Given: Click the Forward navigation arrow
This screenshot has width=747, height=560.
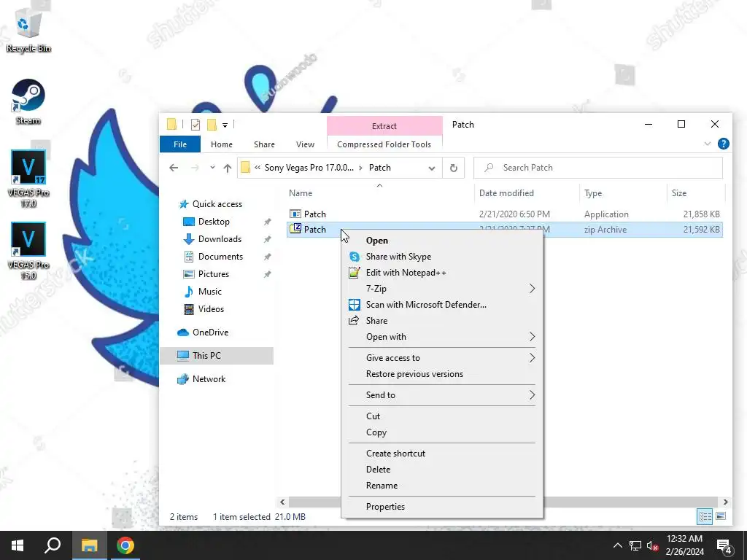Looking at the screenshot, I should (195, 168).
